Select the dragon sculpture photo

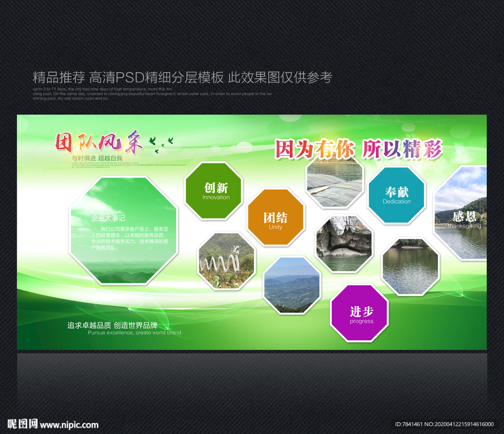point(226,261)
